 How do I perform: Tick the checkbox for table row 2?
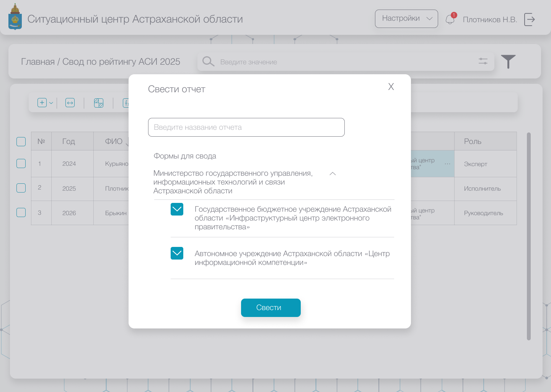coord(21,188)
